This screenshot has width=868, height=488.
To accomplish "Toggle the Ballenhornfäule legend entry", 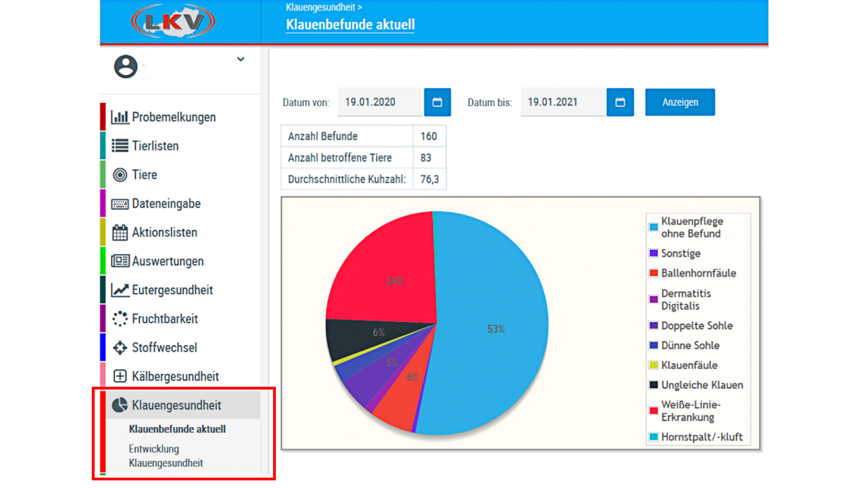I will coord(698,273).
